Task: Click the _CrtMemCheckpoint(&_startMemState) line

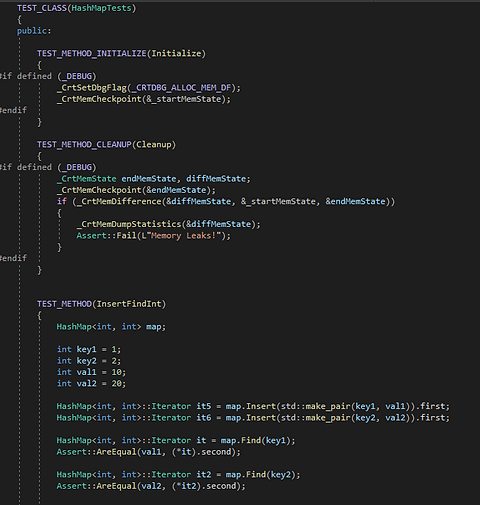Action: point(144,99)
